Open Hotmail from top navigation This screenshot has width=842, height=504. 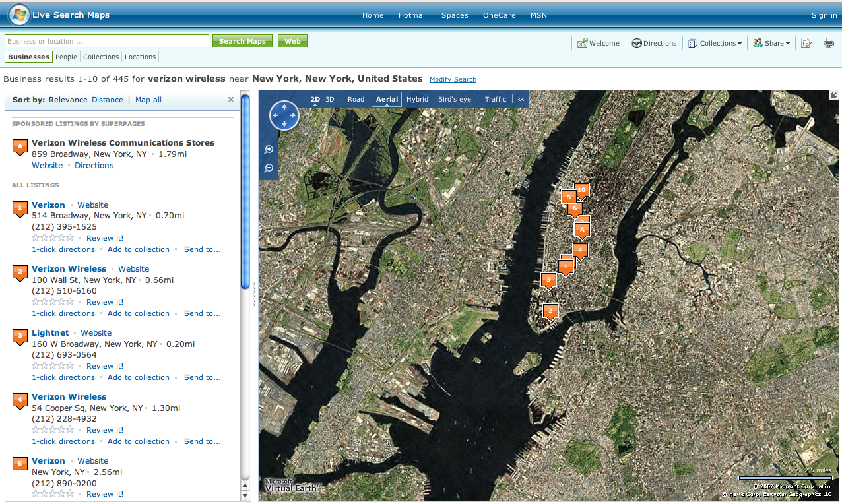click(x=412, y=15)
